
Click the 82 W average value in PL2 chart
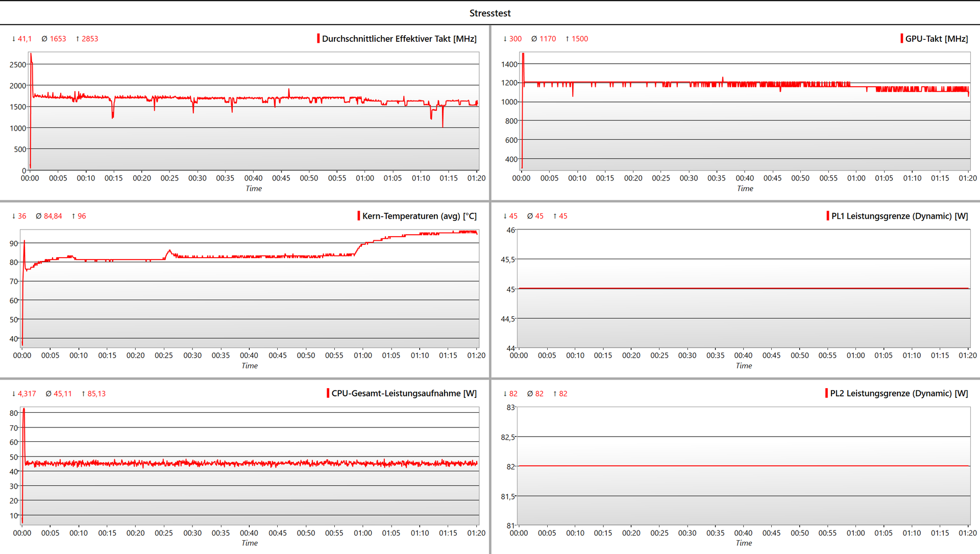click(x=539, y=394)
